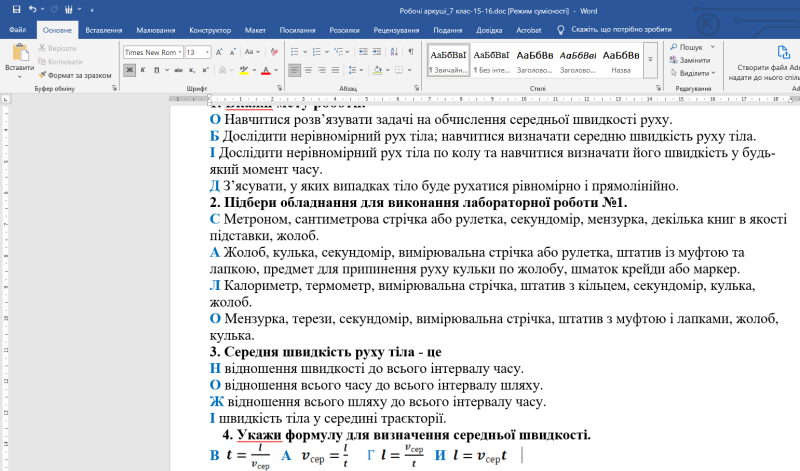The height and width of the screenshot is (471, 800).
Task: Apply the Назва title style
Action: [x=621, y=62]
